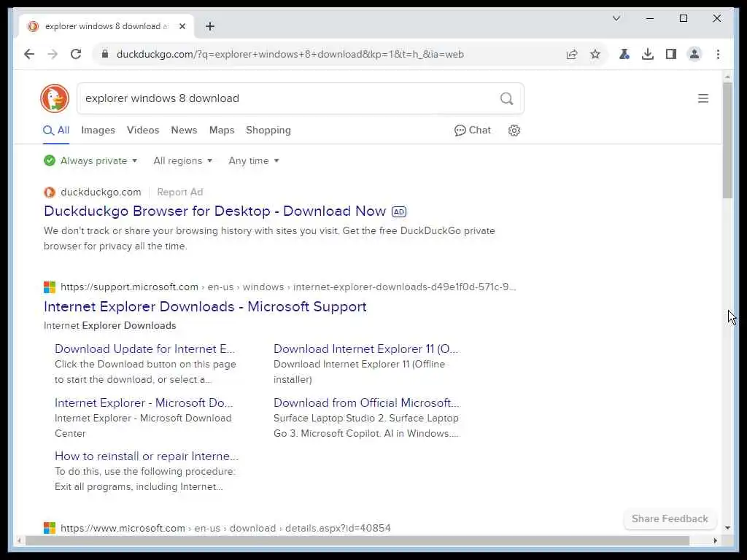Open the Chat feature
Viewport: 747px width, 560px height.
click(x=472, y=131)
